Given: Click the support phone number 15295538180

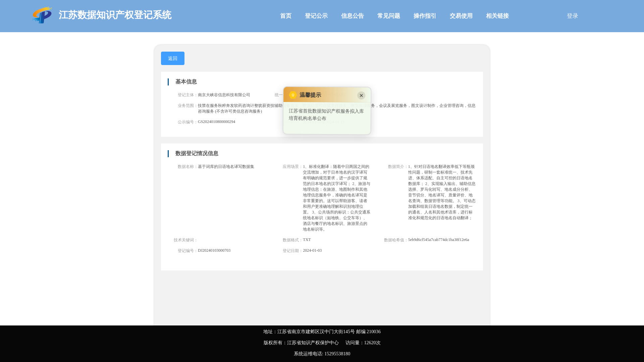Looking at the screenshot, I should pyautogui.click(x=337, y=354).
